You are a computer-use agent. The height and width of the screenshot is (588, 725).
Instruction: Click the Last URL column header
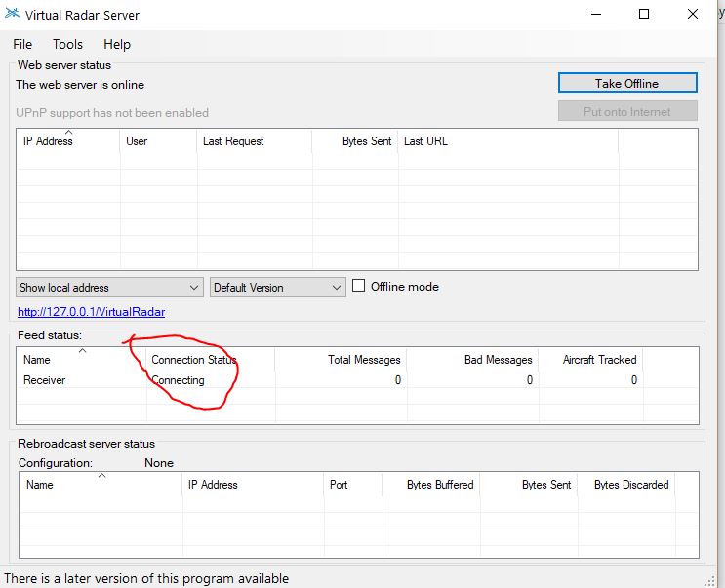(x=508, y=141)
